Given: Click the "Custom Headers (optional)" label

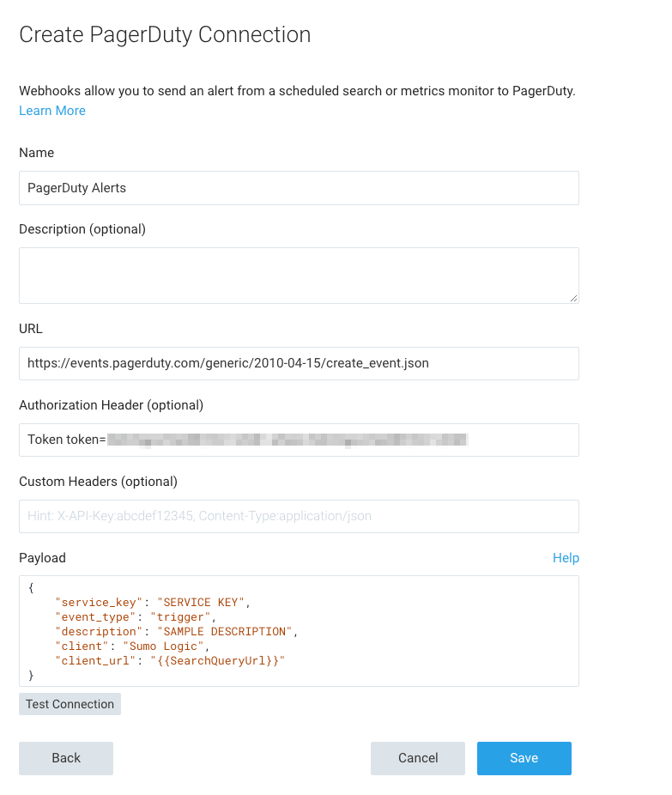Looking at the screenshot, I should (x=98, y=482).
